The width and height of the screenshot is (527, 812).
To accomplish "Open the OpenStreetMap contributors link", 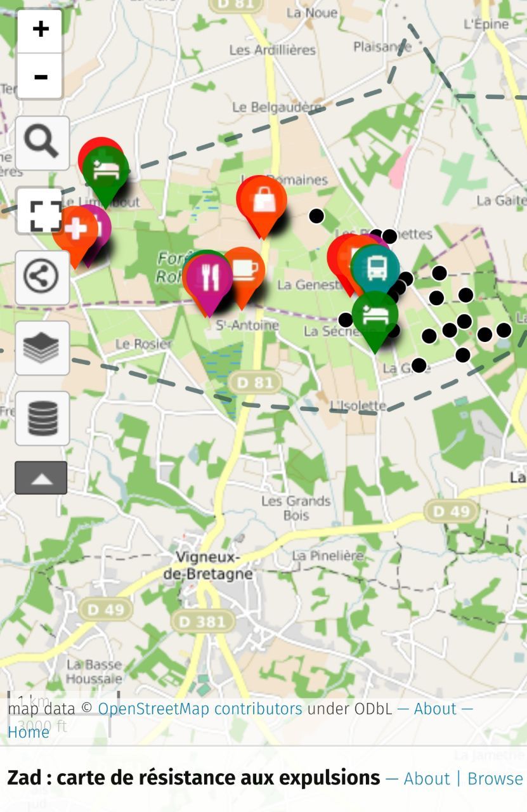I will 200,709.
